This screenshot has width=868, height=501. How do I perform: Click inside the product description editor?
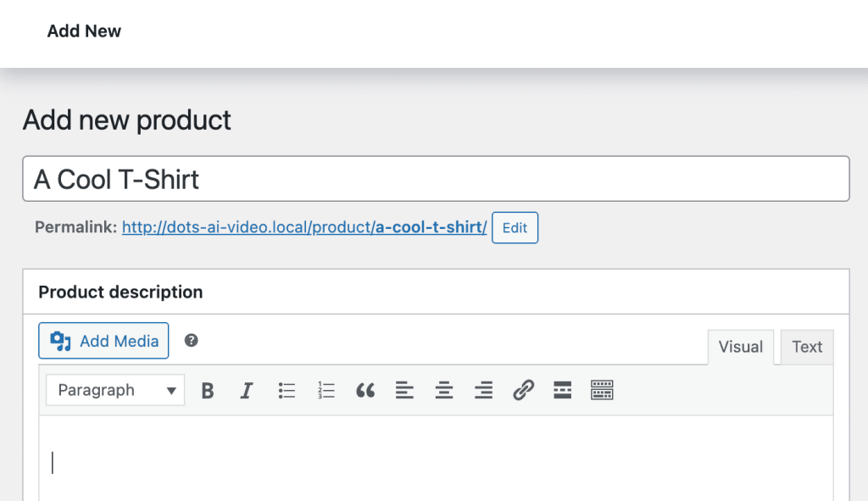click(x=436, y=459)
